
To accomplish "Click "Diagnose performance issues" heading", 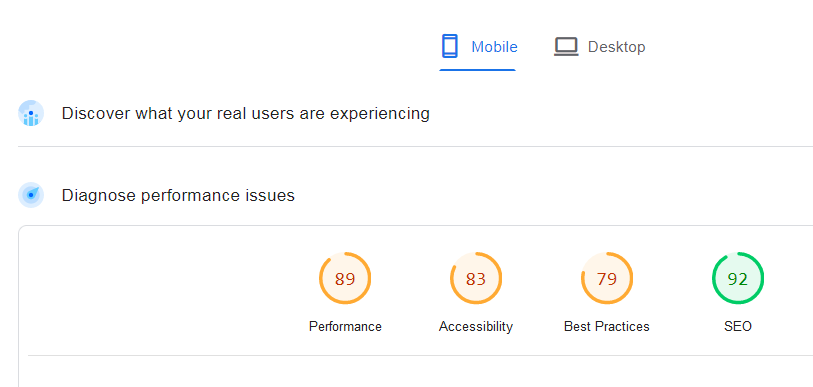I will [178, 196].
